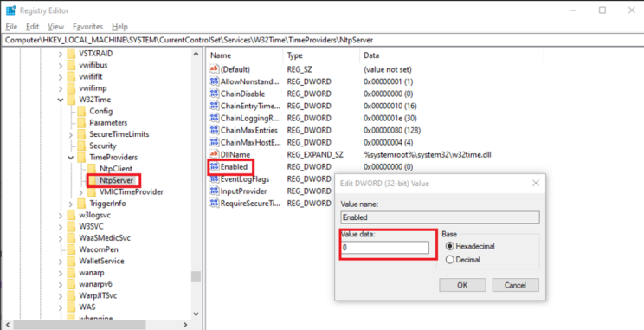Click the w32time.dll data value text

(428, 154)
